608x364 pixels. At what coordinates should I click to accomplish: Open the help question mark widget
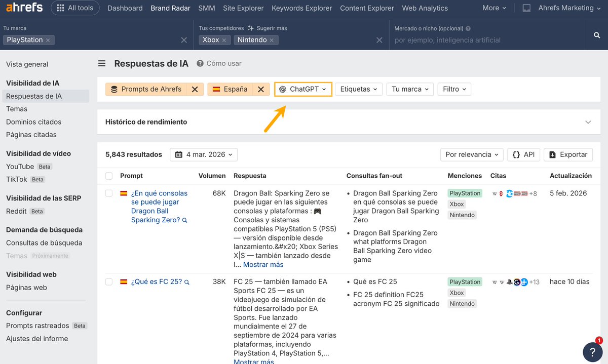(x=592, y=351)
